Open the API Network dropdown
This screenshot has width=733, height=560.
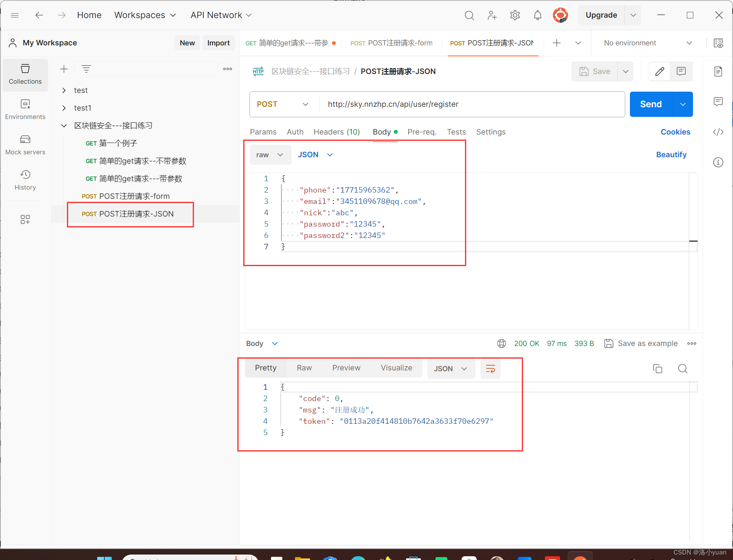(221, 15)
